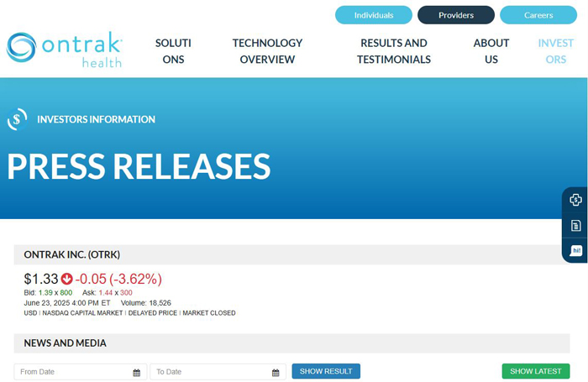Open the Technology Overview menu item
This screenshot has height=382, width=588.
[x=267, y=51]
